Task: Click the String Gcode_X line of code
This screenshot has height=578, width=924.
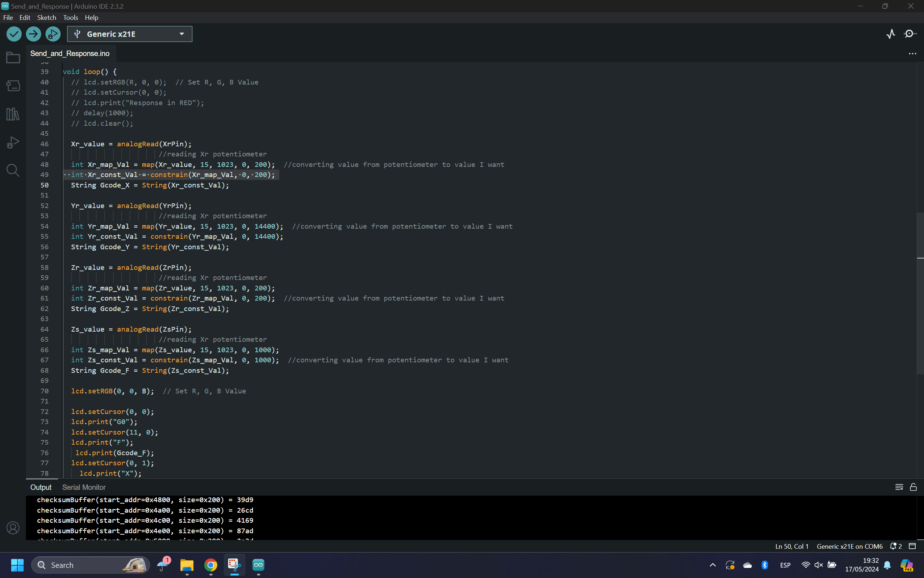Action: click(x=150, y=185)
